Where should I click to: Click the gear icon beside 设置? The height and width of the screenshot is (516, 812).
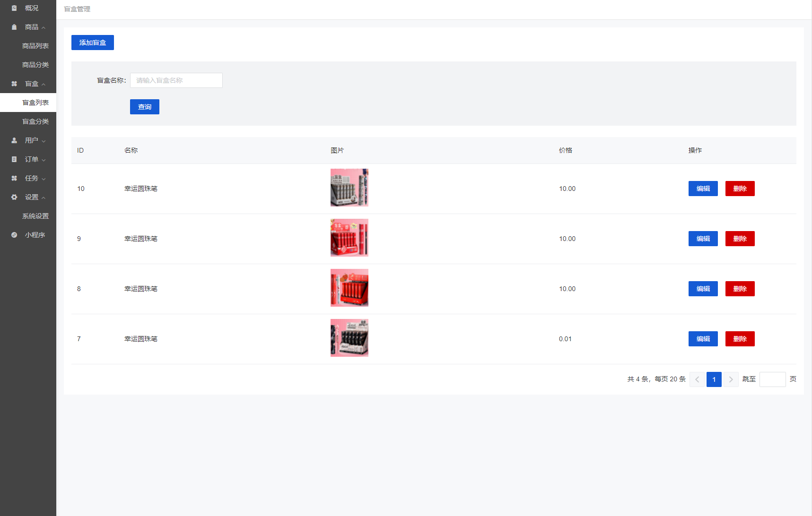14,197
